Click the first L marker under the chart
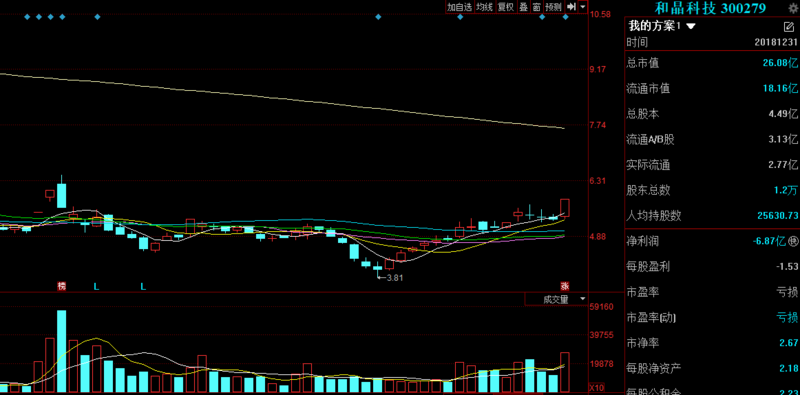This screenshot has height=395, width=800. pos(96,287)
